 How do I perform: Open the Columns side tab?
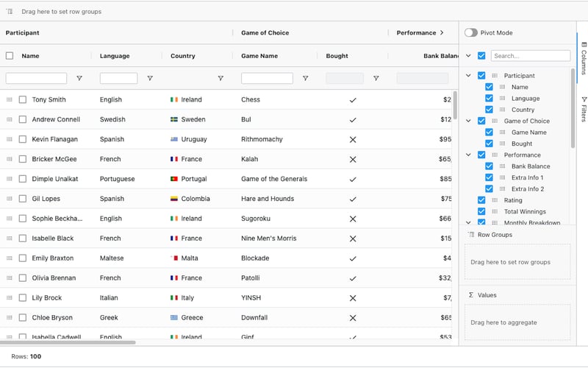pyautogui.click(x=584, y=57)
